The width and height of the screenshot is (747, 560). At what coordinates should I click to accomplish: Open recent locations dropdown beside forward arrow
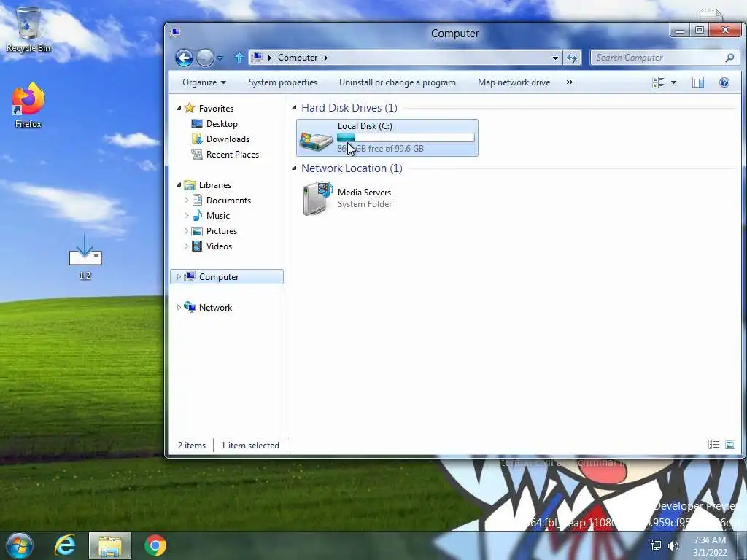click(x=220, y=58)
